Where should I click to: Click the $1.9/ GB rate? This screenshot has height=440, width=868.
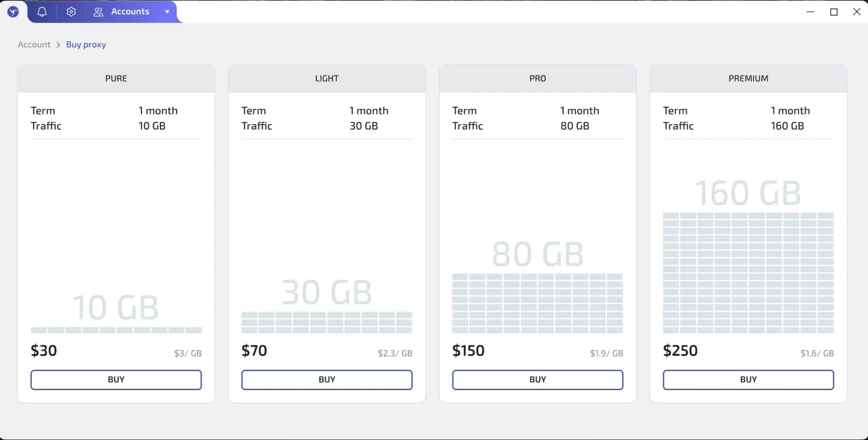607,353
